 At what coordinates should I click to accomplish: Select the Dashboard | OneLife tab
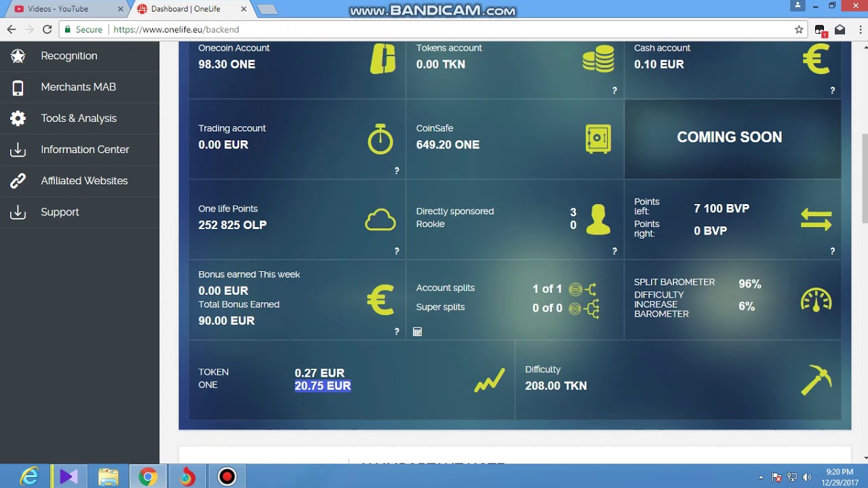tap(193, 9)
